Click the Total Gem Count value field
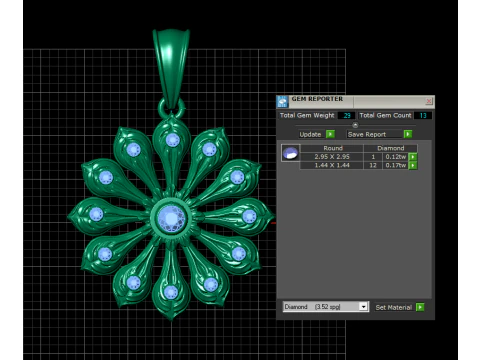Image resolution: width=480 pixels, height=360 pixels. (x=423, y=115)
